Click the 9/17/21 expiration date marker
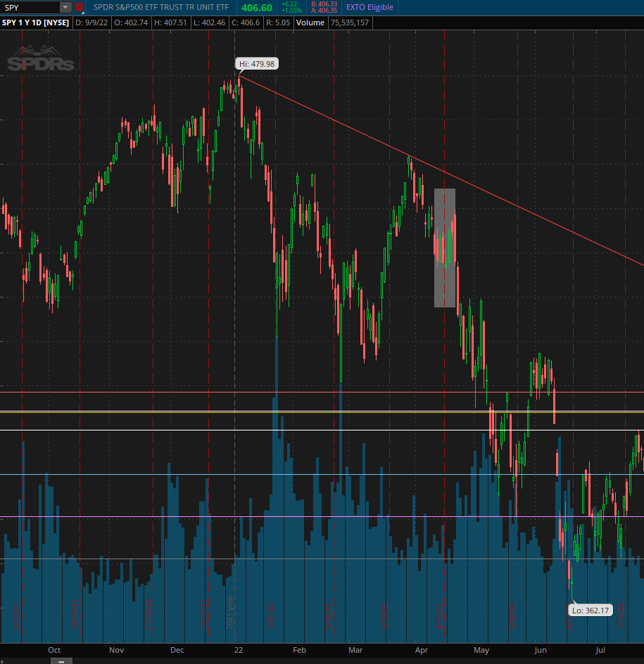 click(x=18, y=616)
